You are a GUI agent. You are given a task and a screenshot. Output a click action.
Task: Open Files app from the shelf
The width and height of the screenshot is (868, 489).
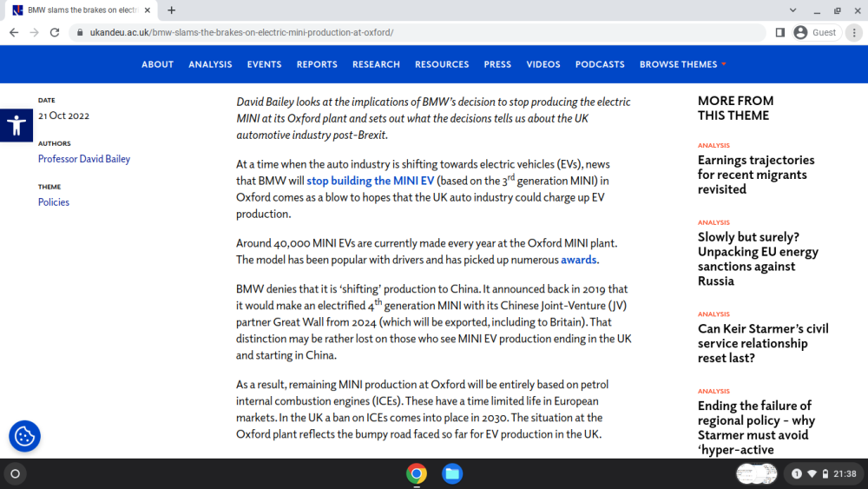(x=452, y=473)
